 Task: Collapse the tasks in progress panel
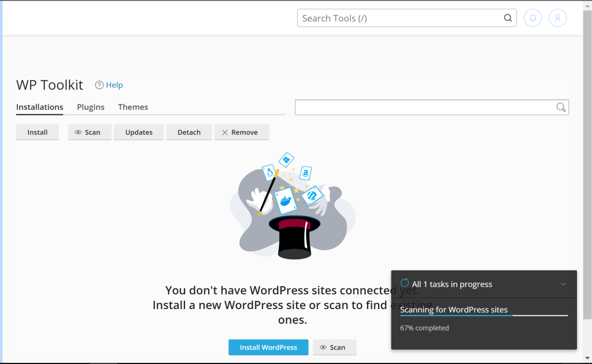click(563, 284)
